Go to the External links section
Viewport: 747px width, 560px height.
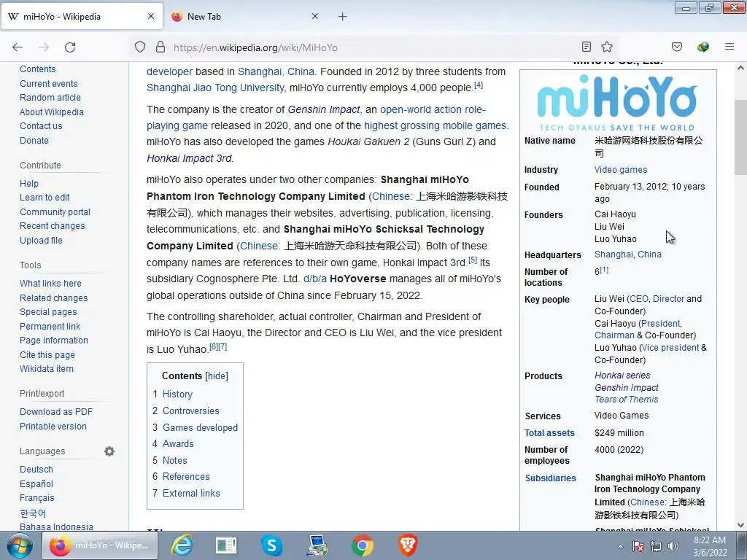click(x=191, y=494)
